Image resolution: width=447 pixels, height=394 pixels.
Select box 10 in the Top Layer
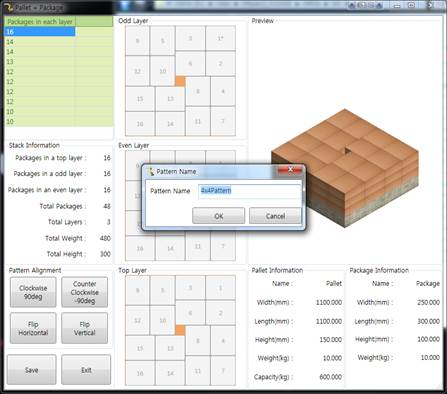pos(162,320)
